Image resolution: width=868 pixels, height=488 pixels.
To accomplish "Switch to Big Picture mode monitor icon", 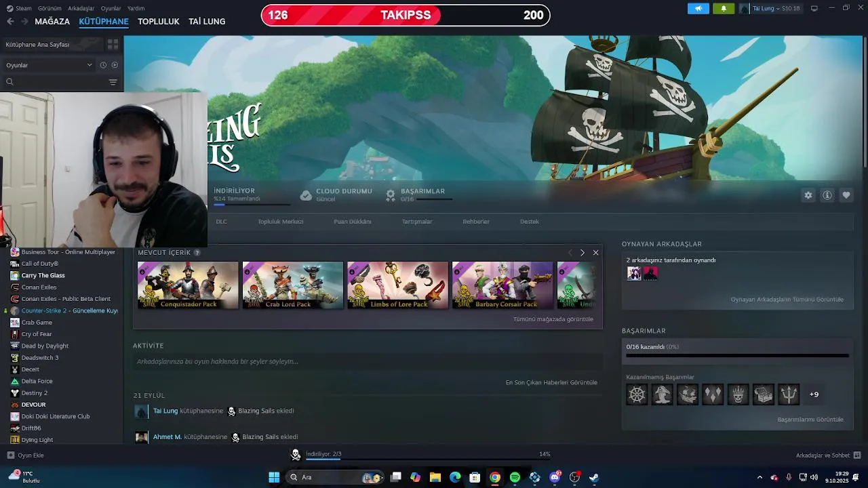I will [x=814, y=8].
